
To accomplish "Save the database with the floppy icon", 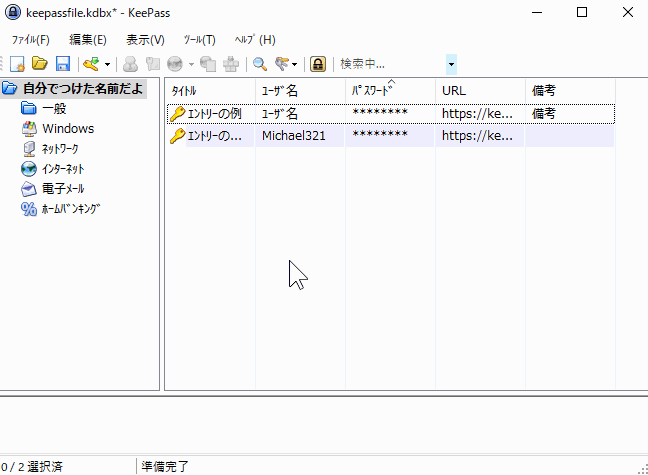I will click(x=63, y=64).
